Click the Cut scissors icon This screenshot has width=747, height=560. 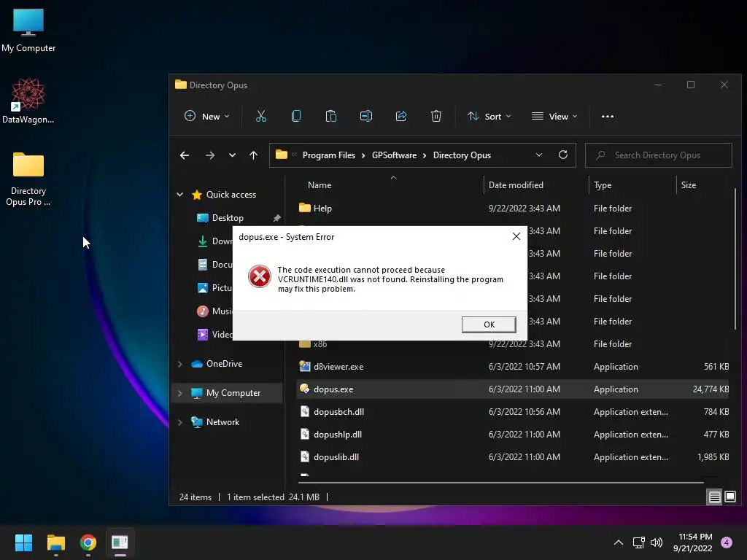point(261,116)
